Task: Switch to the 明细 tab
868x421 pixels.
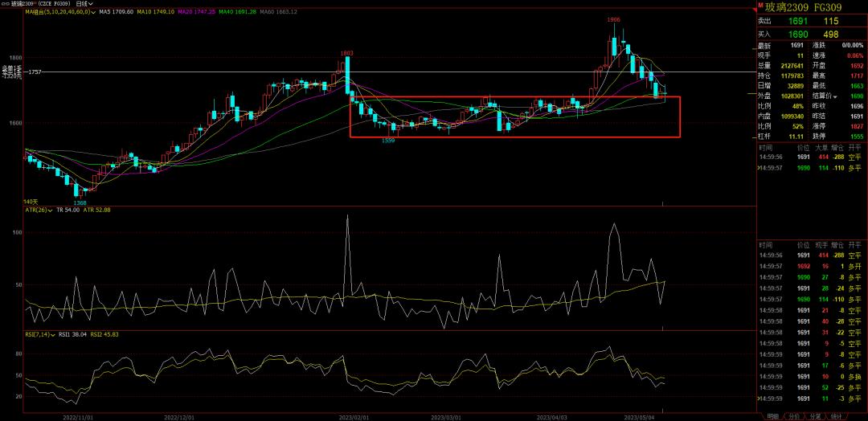Action: coord(772,416)
